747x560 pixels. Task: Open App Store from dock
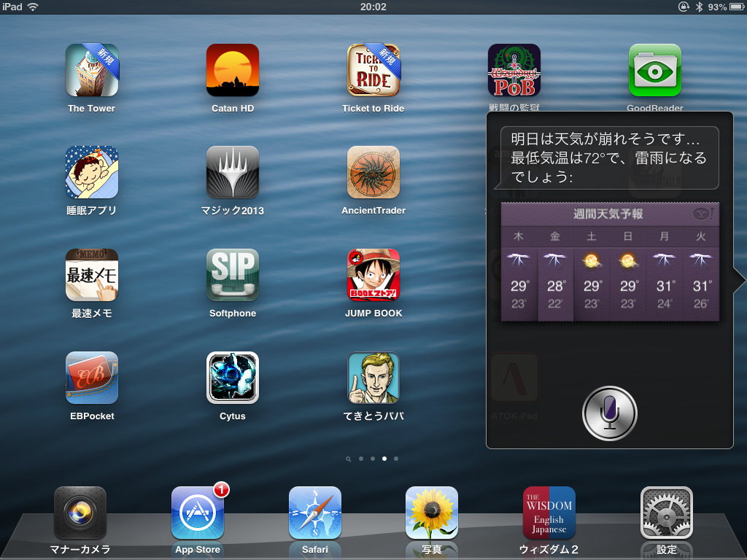tap(198, 513)
